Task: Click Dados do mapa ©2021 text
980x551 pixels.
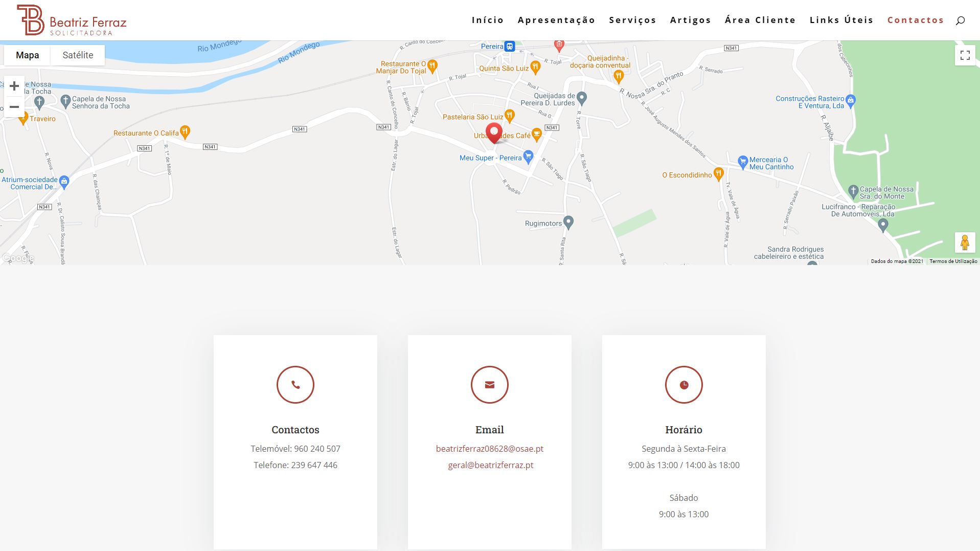Action: [x=897, y=261]
